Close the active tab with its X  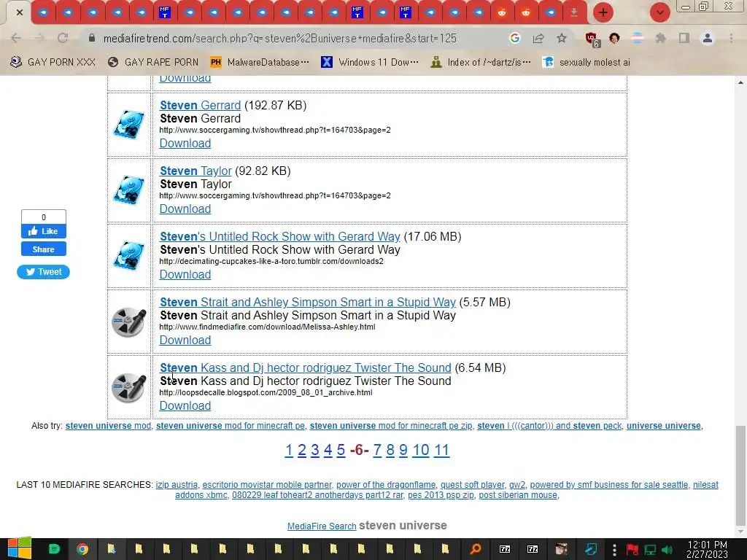[20, 12]
